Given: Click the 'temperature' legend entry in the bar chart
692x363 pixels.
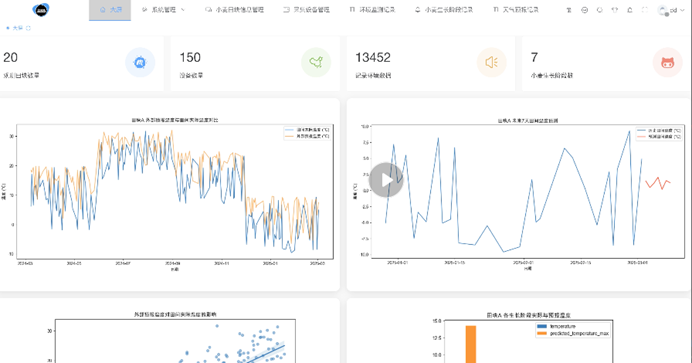Looking at the screenshot, I should [556, 326].
